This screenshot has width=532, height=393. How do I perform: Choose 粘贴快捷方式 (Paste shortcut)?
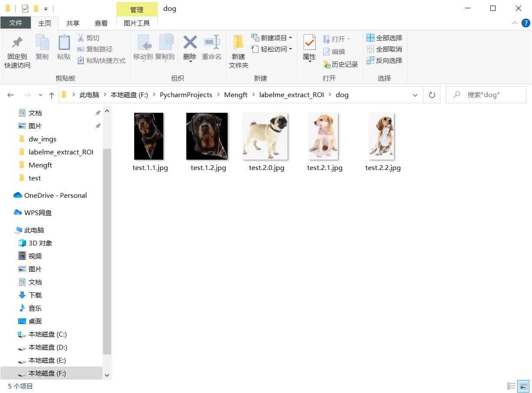pos(101,61)
